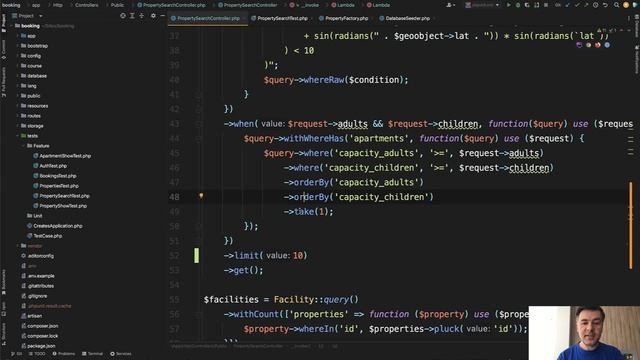640x360 pixels.
Task: Click the lightbulb intention icon on line 48
Action: coord(201,196)
